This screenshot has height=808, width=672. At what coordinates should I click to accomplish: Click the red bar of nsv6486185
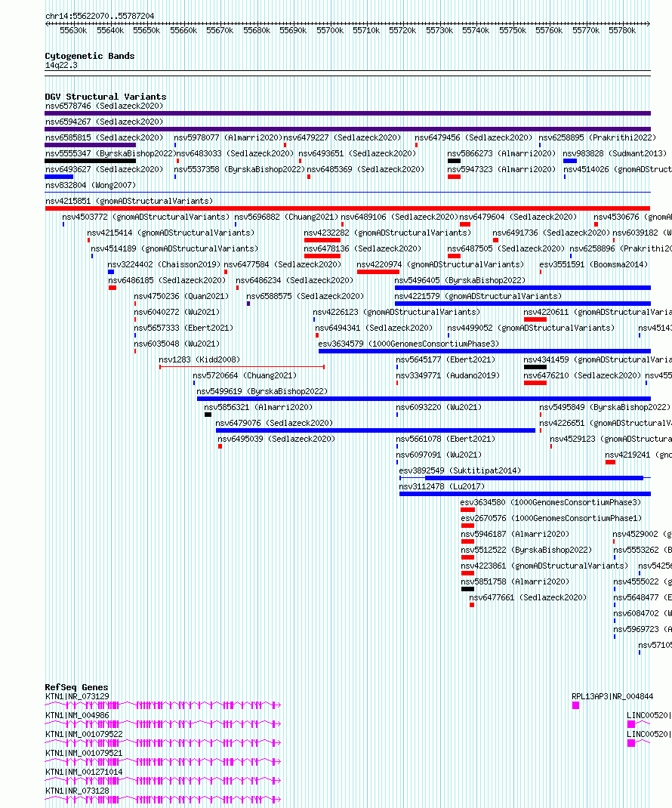(113, 288)
